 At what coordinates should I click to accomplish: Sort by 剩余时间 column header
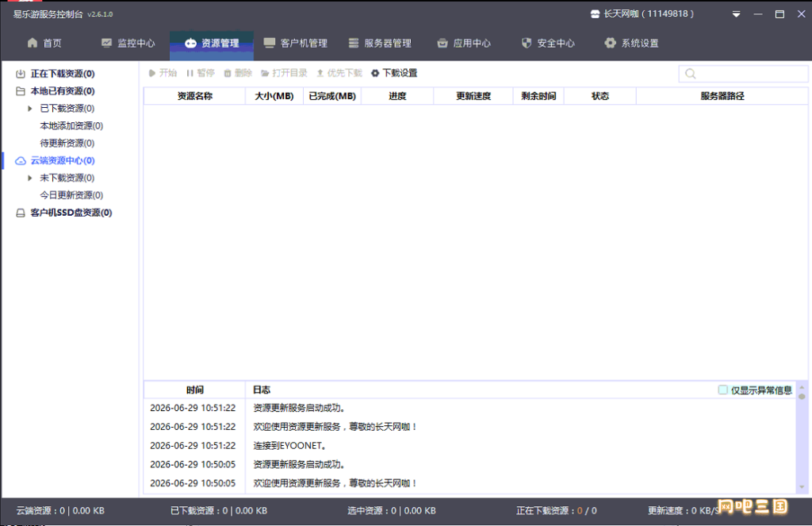(x=538, y=96)
